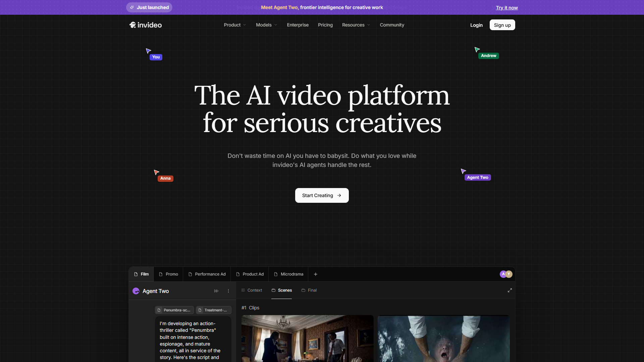Switch to the Context view tab
This screenshot has width=644, height=362.
252,290
